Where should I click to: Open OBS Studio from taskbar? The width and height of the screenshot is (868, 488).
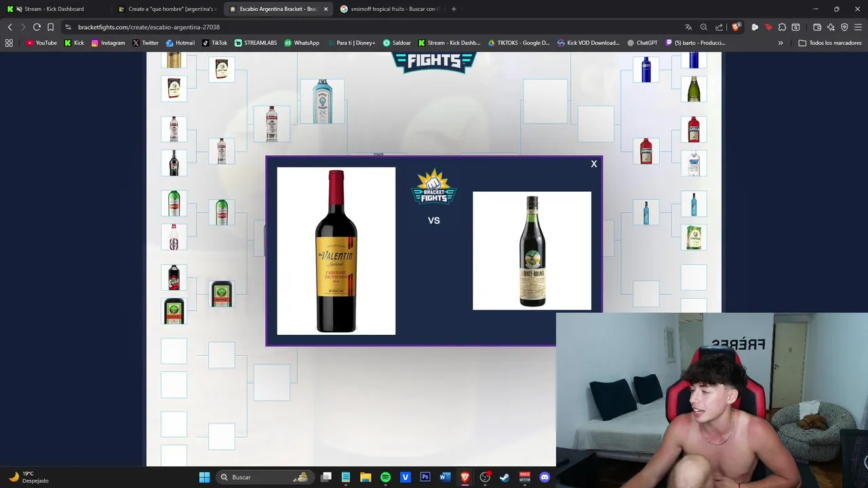(x=485, y=477)
